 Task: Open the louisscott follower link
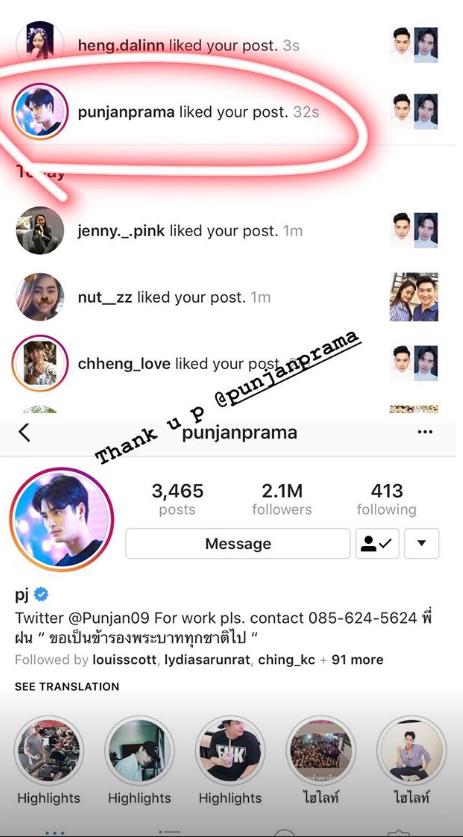[x=124, y=660]
